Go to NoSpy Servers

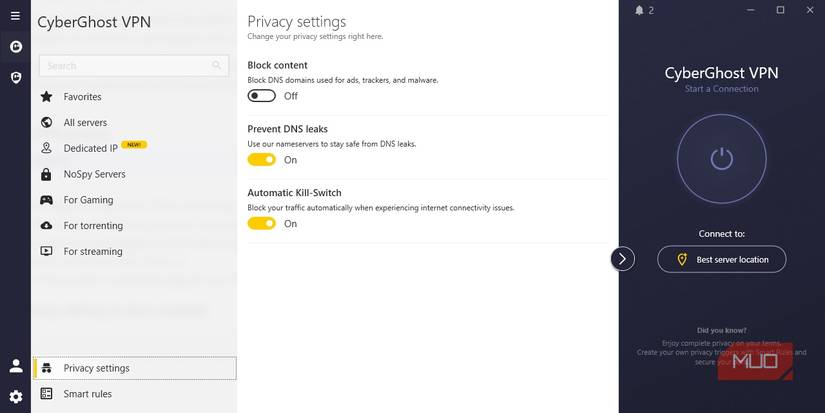(94, 174)
